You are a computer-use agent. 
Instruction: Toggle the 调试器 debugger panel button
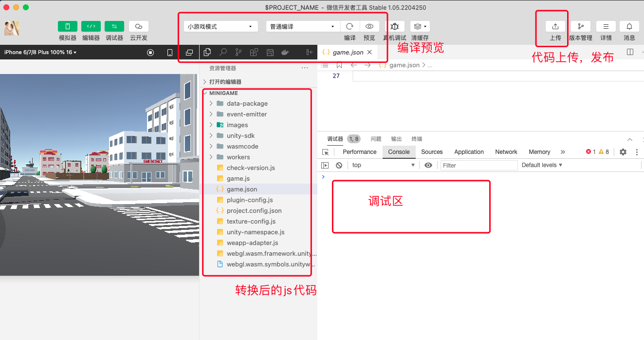pos(114,26)
